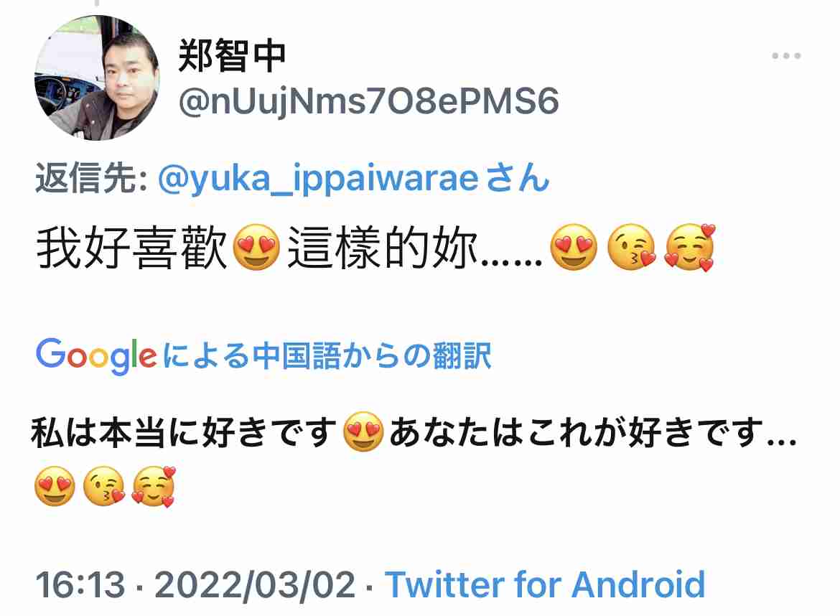
Task: Open the @yuka_ippaiwarae reply mention
Action: click(353, 178)
